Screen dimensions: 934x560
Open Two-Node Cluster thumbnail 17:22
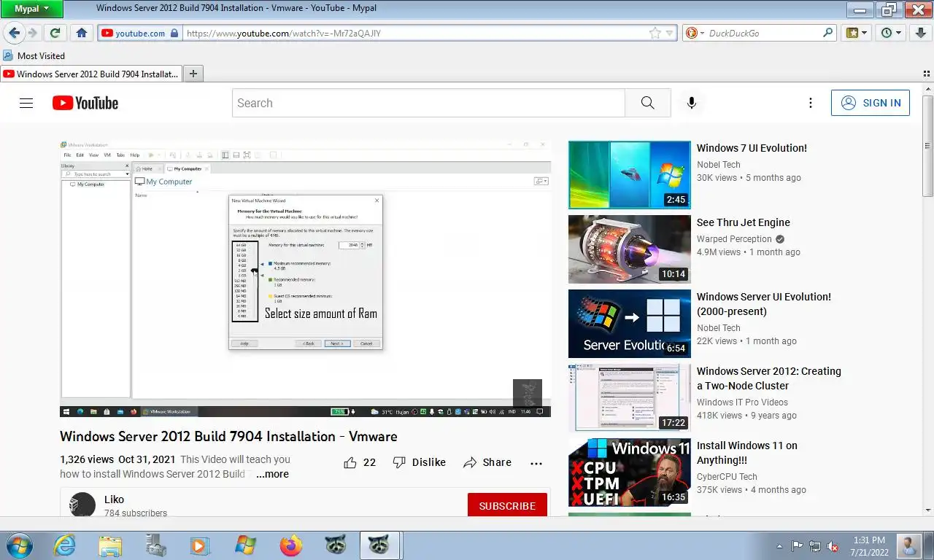click(x=630, y=398)
